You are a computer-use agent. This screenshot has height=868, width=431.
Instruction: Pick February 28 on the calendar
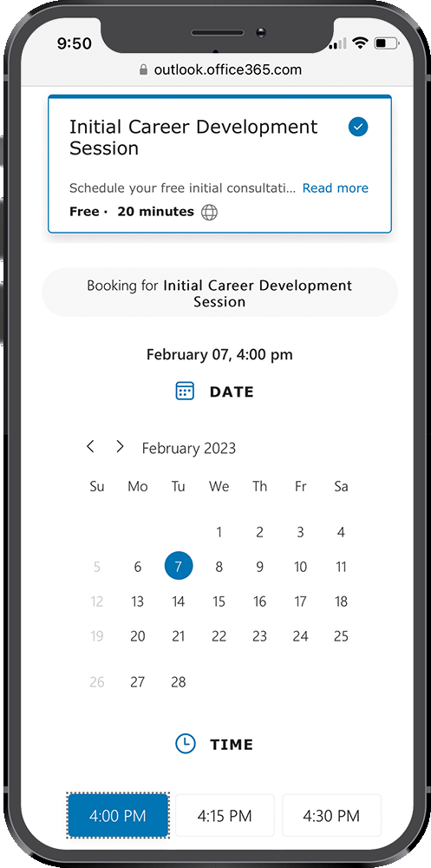(x=178, y=681)
